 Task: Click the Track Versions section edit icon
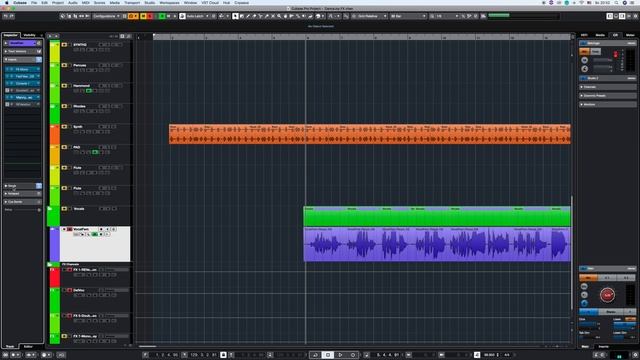(39, 51)
